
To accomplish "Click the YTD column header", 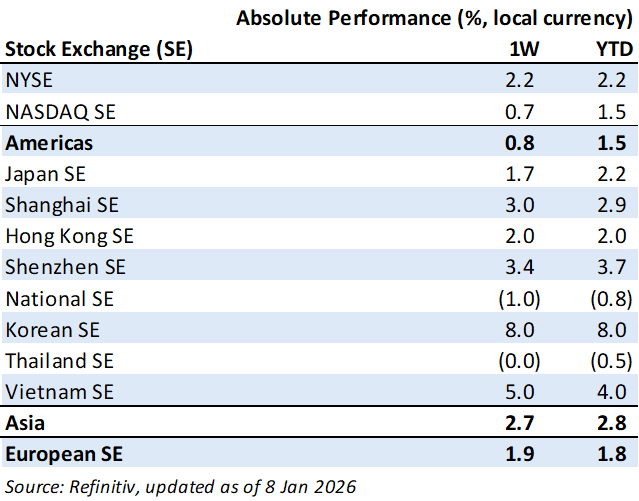I will tap(613, 49).
